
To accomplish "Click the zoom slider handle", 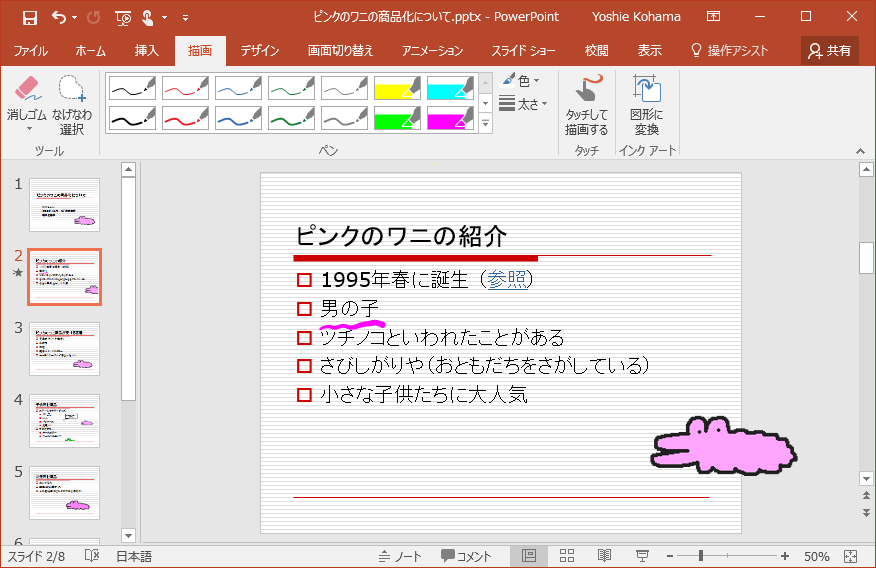I will point(701,556).
